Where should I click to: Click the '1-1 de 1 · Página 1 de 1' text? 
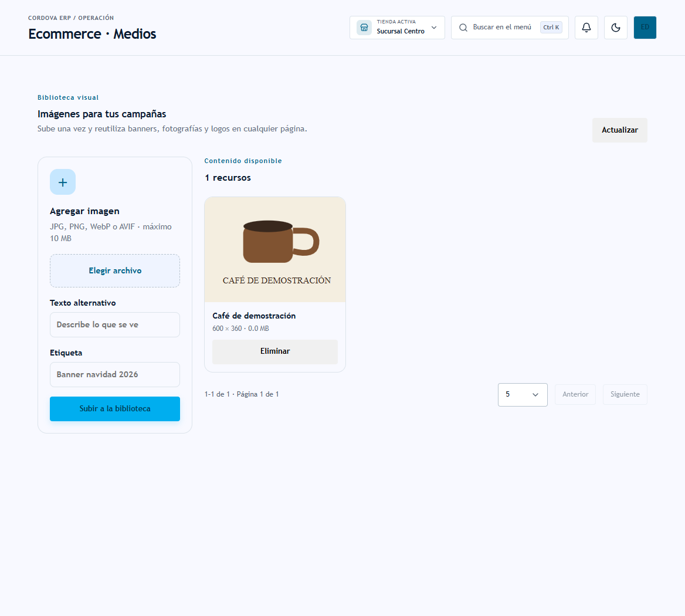(x=242, y=394)
